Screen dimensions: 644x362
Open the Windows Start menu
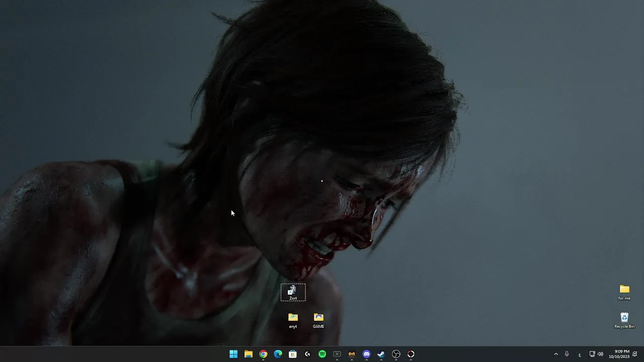[233, 354]
